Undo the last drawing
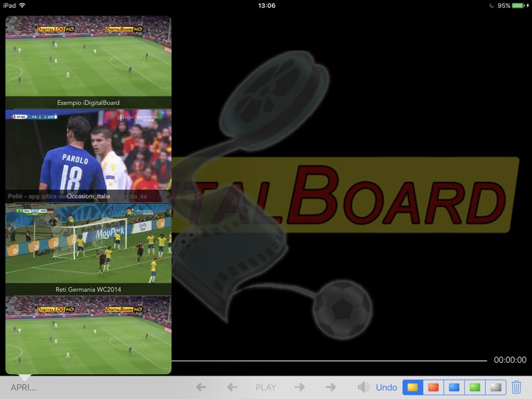The width and height of the screenshot is (532, 399). pyautogui.click(x=386, y=388)
